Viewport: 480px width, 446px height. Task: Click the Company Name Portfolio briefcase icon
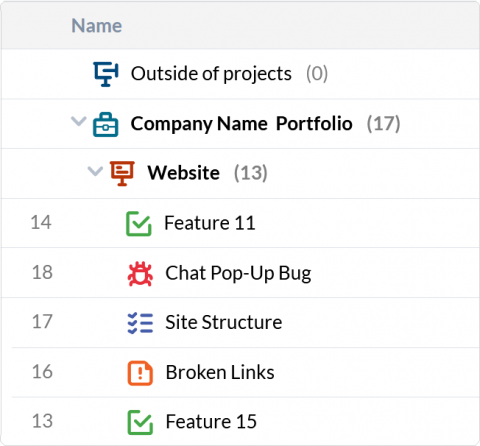click(105, 124)
